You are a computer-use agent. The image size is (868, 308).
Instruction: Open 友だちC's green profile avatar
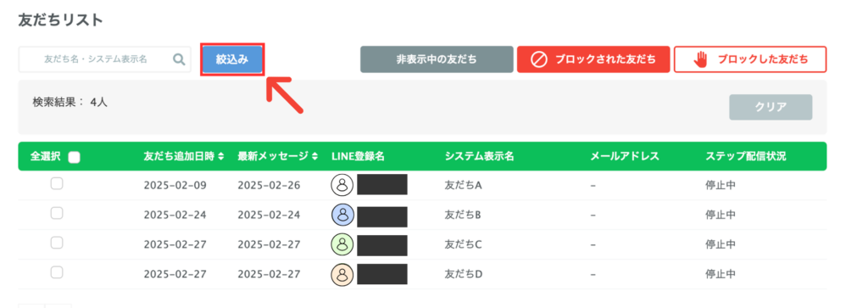click(342, 244)
